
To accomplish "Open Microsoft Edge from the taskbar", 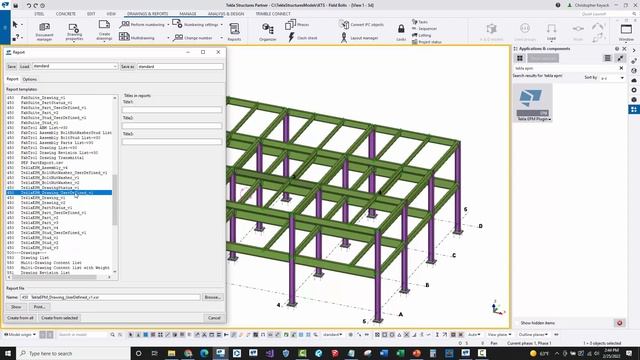I will 204,353.
